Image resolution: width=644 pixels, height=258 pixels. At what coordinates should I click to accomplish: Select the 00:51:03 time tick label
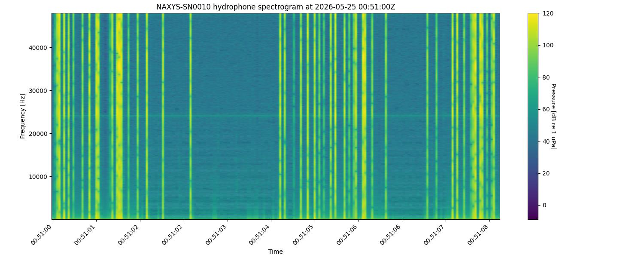coord(217,235)
